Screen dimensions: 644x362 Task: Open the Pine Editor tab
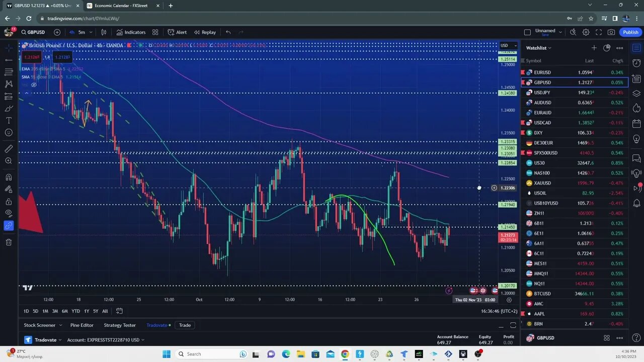click(82, 325)
